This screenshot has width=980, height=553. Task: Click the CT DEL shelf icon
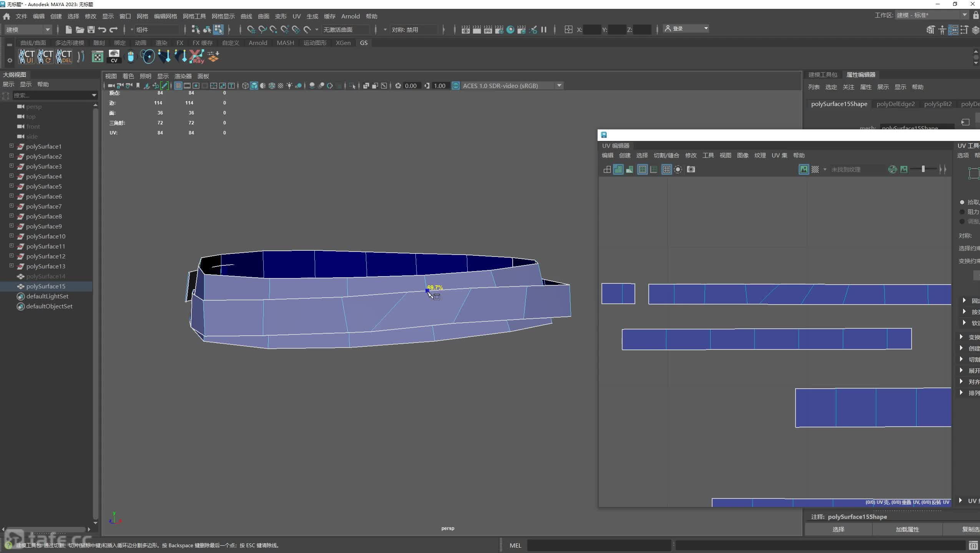pyautogui.click(x=64, y=56)
